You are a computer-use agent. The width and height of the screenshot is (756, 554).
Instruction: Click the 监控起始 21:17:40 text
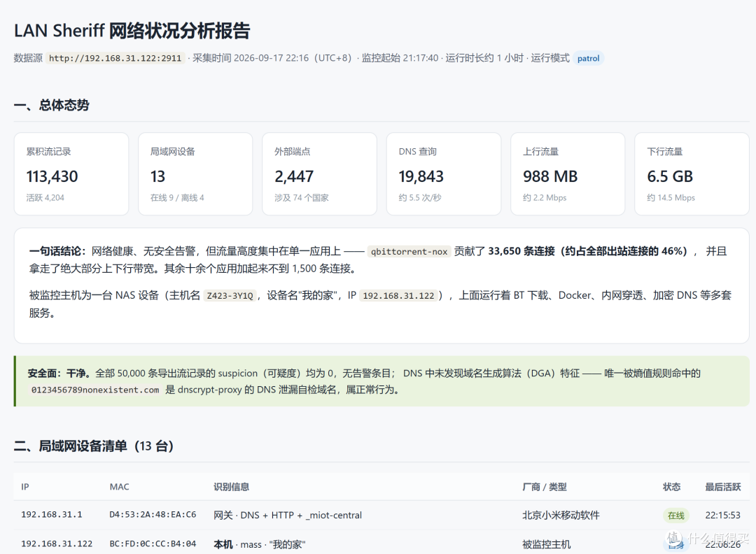(400, 58)
